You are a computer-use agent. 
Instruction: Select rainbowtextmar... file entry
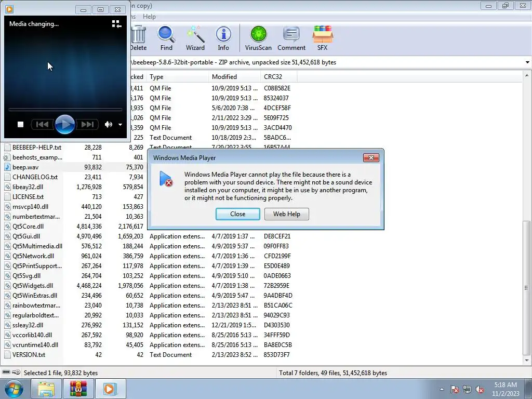pos(36,305)
